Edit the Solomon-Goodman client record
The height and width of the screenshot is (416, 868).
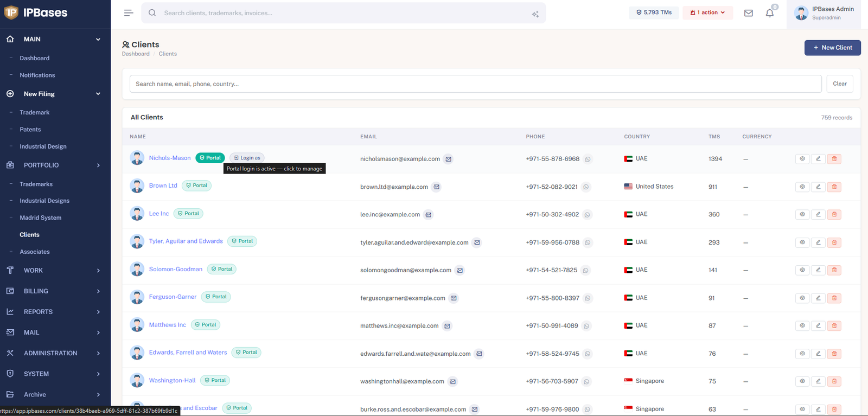pos(818,270)
